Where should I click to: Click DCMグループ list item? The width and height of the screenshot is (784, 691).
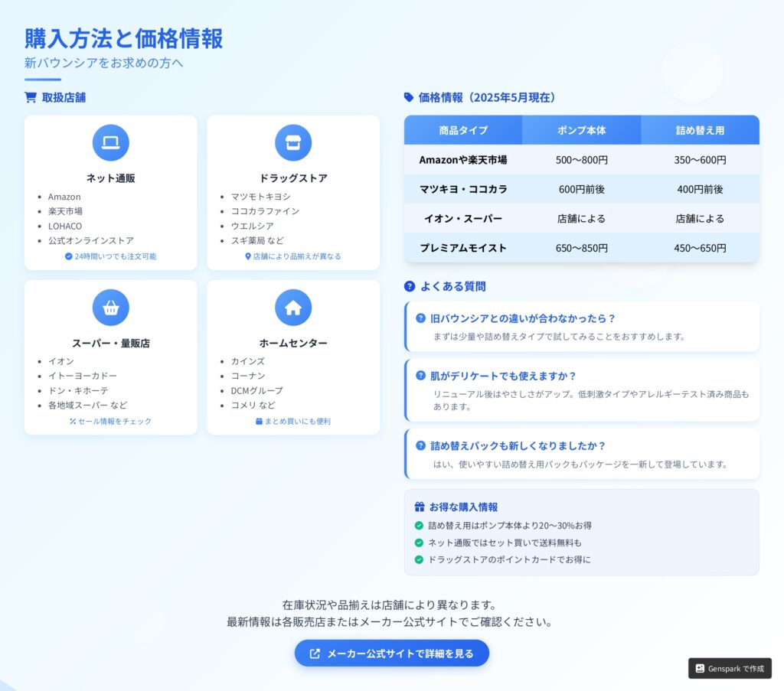tap(256, 390)
